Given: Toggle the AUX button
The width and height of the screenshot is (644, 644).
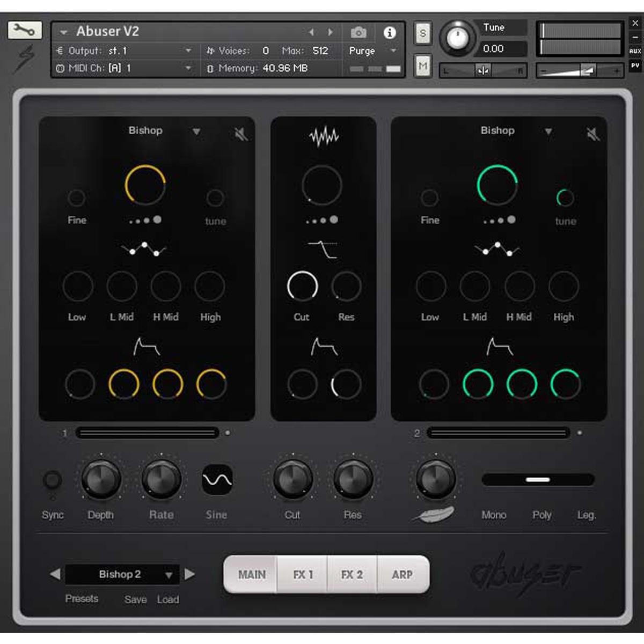Looking at the screenshot, I should tap(635, 51).
